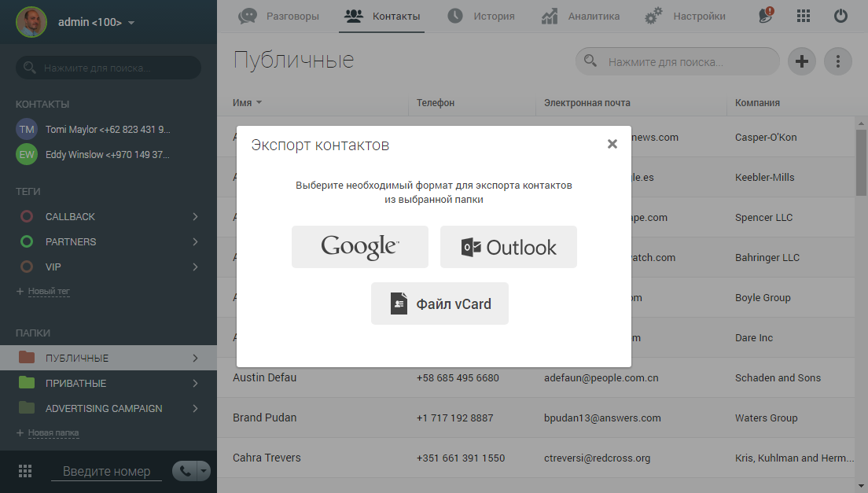
Task: Expand the ADVERTISING CAMPAIGN chevron
Action: (195, 408)
